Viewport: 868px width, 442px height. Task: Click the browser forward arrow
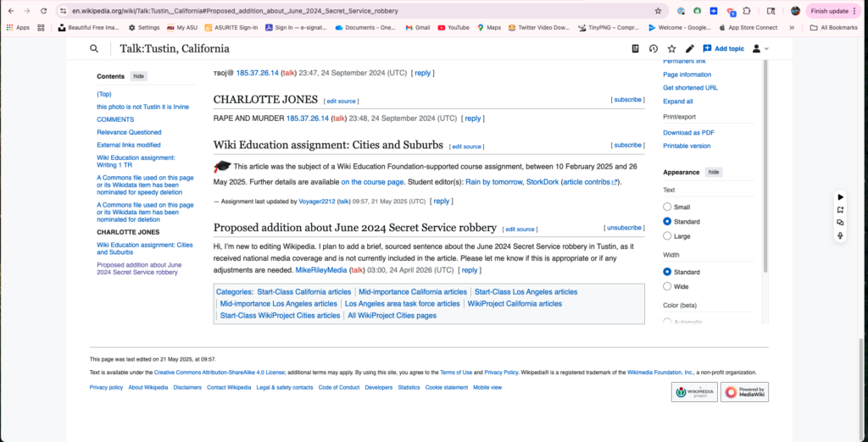click(26, 10)
